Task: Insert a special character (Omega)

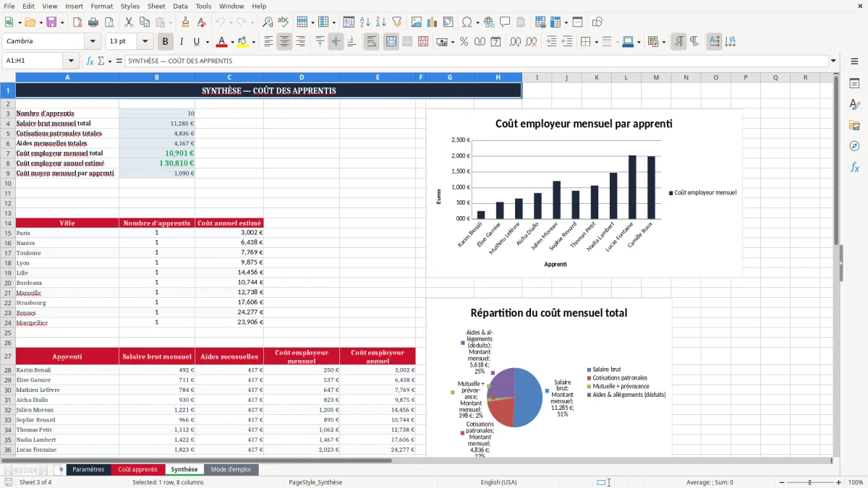Action: pos(467,22)
